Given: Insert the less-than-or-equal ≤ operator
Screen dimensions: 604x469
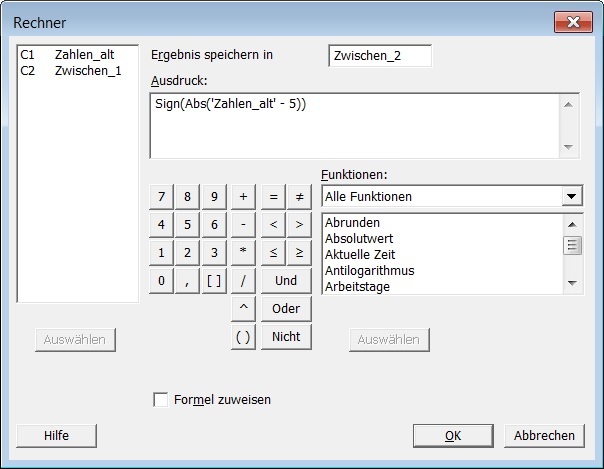Looking at the screenshot, I should coord(273,253).
